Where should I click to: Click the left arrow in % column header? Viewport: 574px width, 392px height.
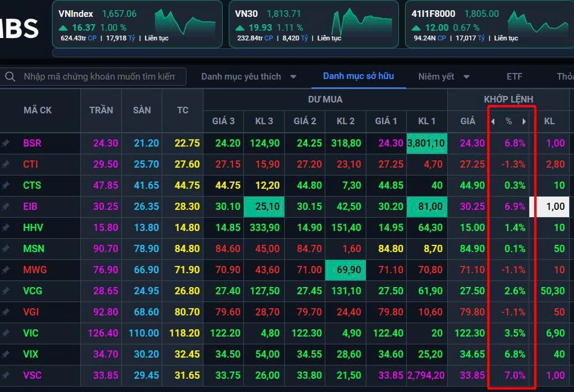(x=493, y=121)
